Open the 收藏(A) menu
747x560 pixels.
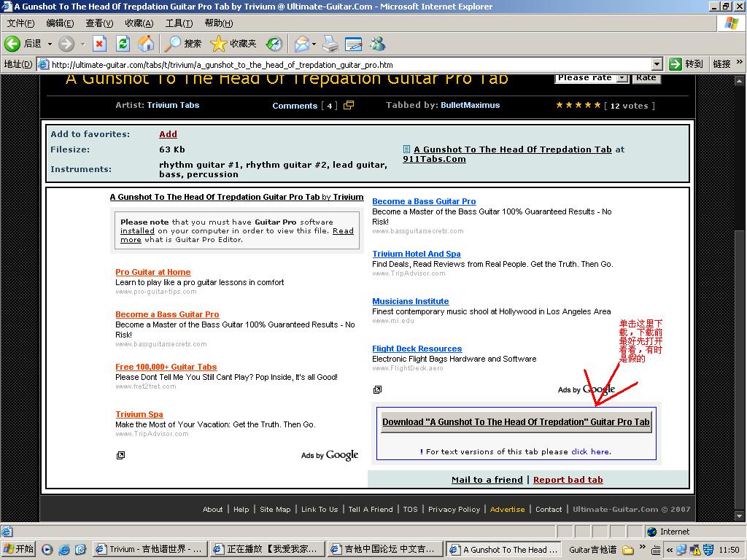[x=139, y=23]
